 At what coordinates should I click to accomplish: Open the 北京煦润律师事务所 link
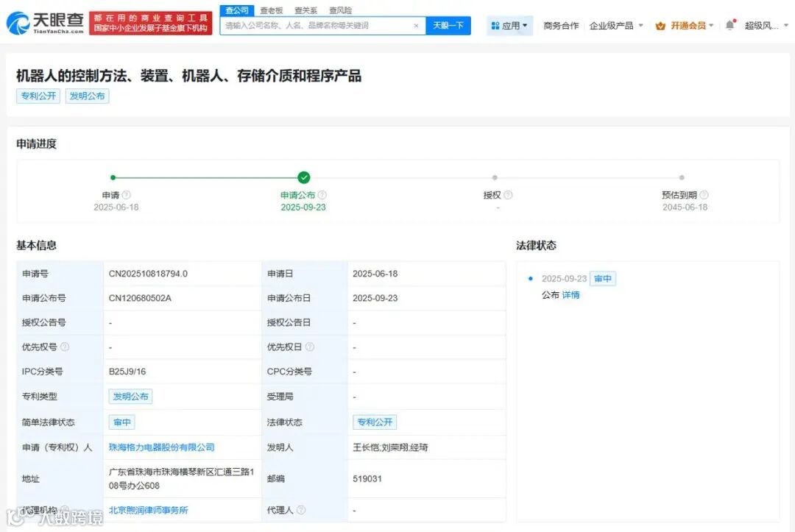click(148, 510)
